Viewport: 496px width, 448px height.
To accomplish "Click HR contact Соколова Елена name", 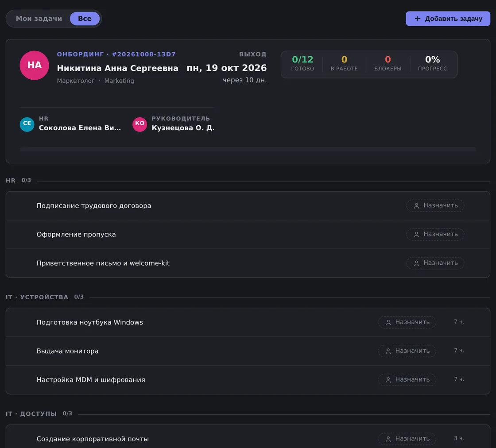I will tap(80, 128).
